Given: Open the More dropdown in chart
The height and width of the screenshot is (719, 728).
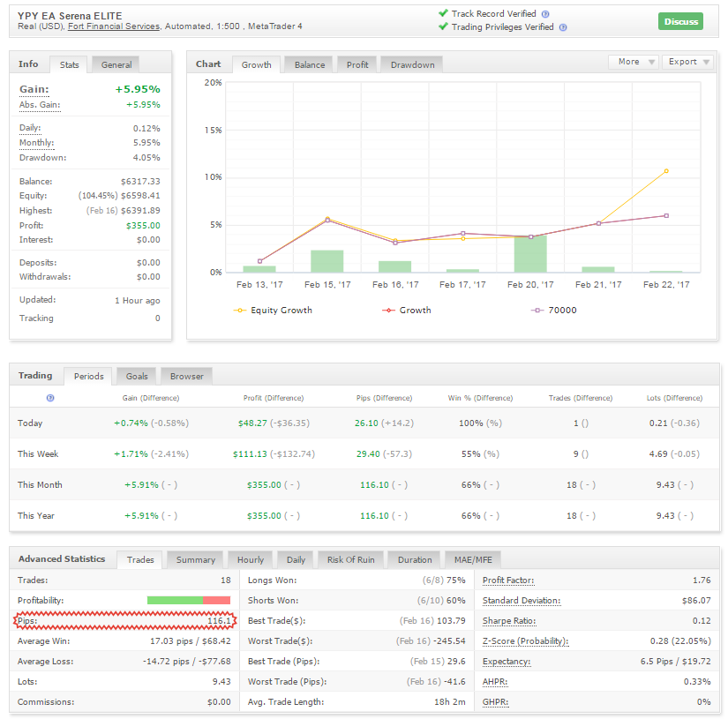Looking at the screenshot, I should 634,62.
